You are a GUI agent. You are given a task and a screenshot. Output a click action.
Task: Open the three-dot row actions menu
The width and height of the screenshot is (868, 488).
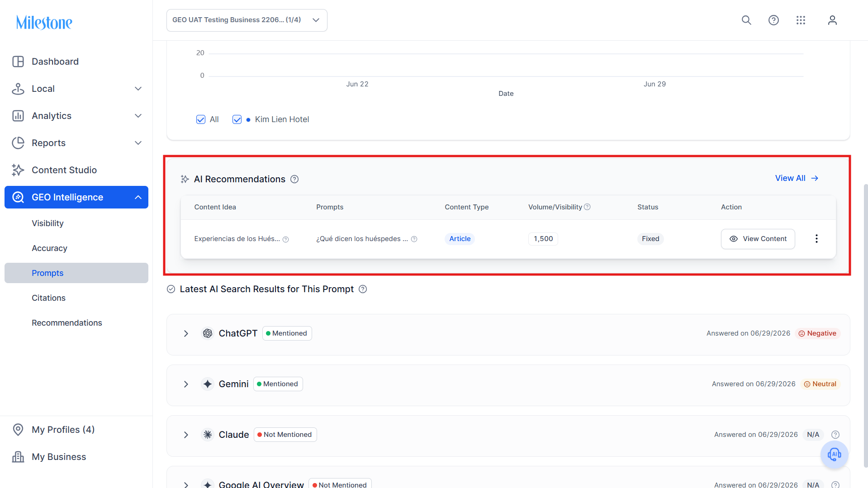tap(816, 239)
